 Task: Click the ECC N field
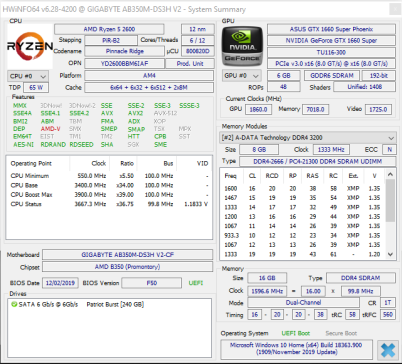point(389,150)
